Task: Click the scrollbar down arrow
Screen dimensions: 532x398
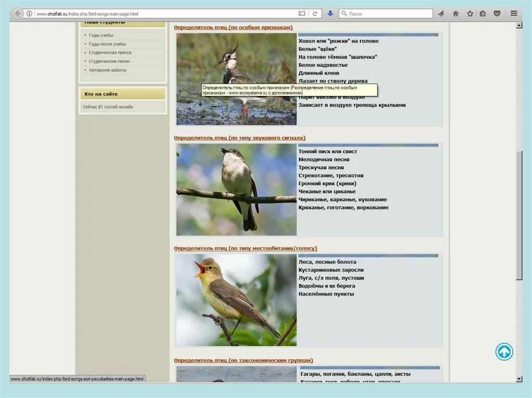Action: coord(519,379)
